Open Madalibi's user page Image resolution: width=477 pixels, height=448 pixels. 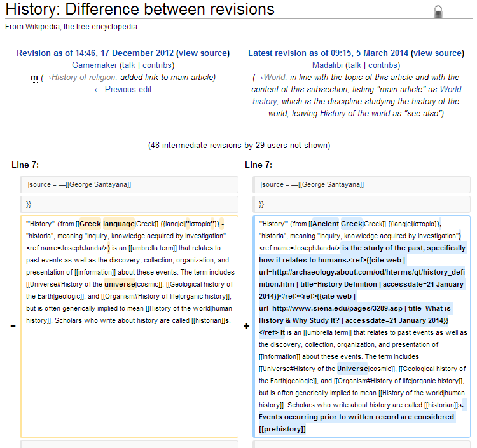pyautogui.click(x=328, y=65)
